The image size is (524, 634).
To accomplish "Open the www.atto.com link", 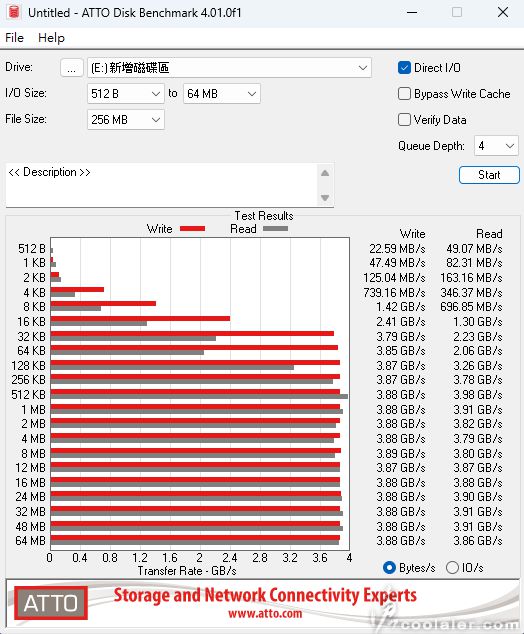I will tap(265, 614).
